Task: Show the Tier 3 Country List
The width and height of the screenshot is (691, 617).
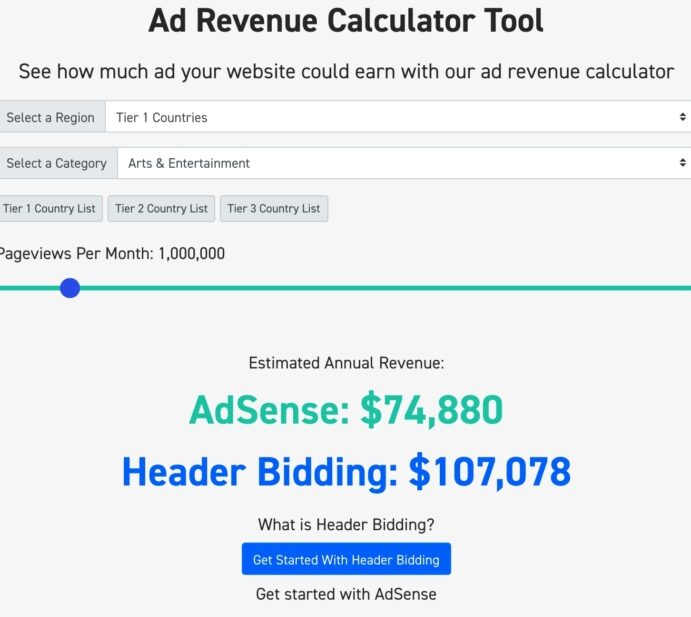Action: click(273, 209)
